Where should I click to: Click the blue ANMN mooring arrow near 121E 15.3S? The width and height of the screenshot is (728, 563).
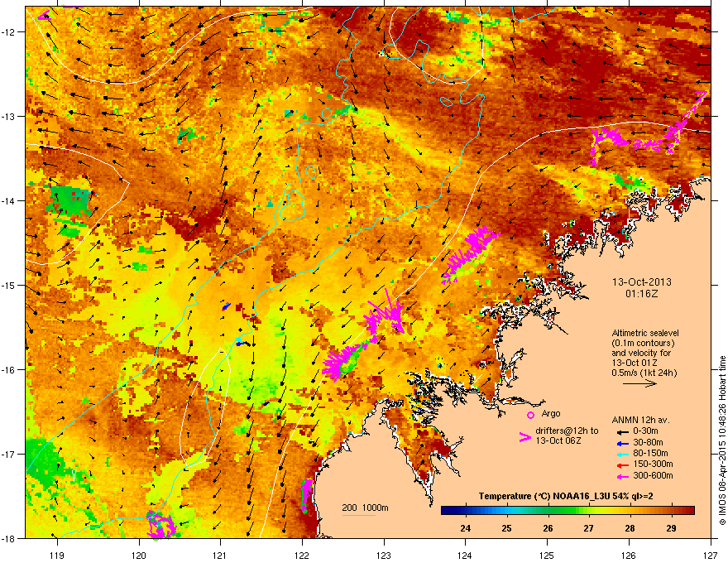[x=227, y=306]
